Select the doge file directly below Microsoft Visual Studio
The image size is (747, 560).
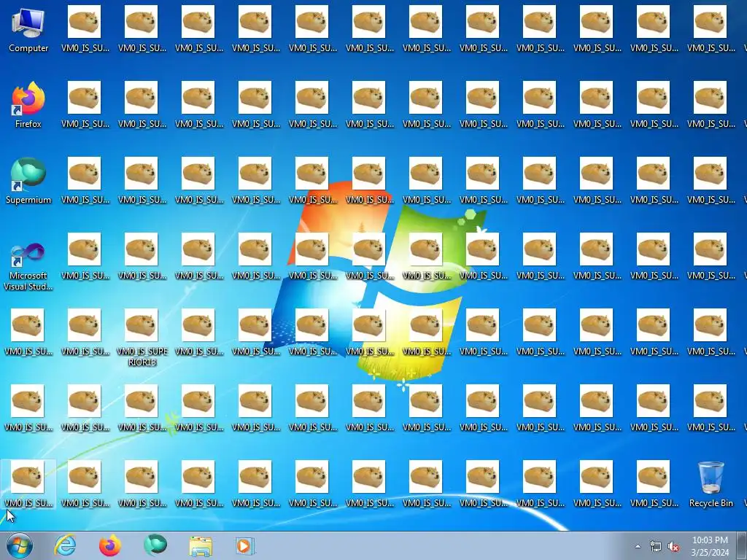pos(28,332)
